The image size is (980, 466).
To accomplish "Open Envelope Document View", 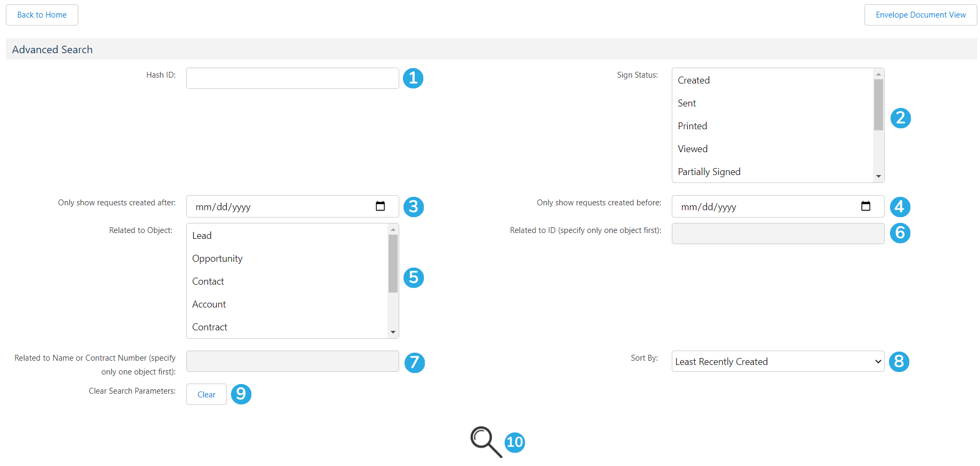I will 920,15.
